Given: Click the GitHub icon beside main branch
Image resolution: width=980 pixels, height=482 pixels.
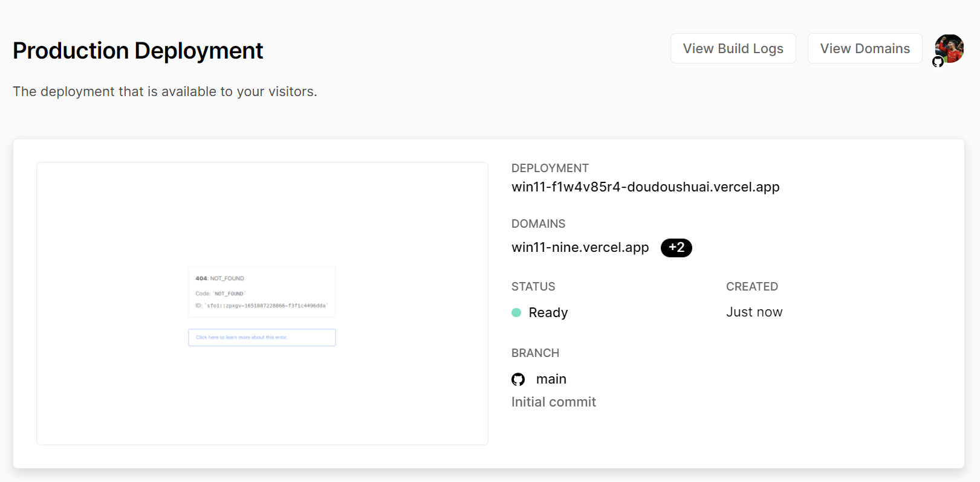Looking at the screenshot, I should tap(518, 379).
